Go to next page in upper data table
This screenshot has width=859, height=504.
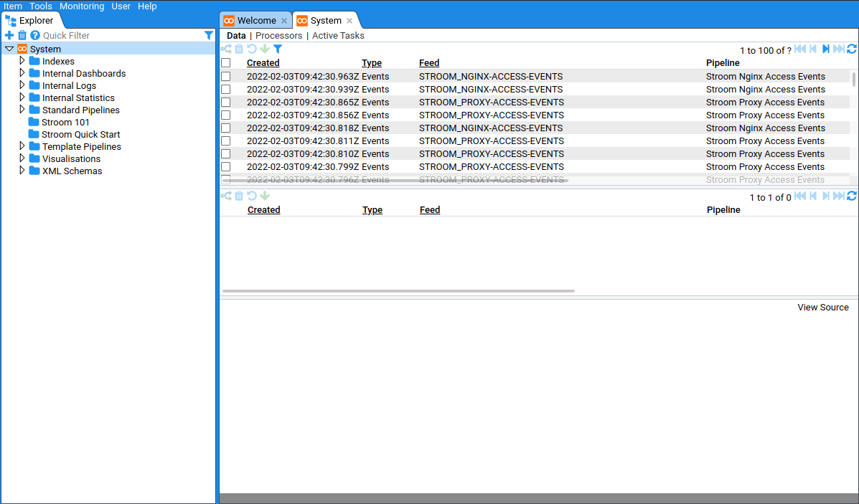(x=826, y=49)
